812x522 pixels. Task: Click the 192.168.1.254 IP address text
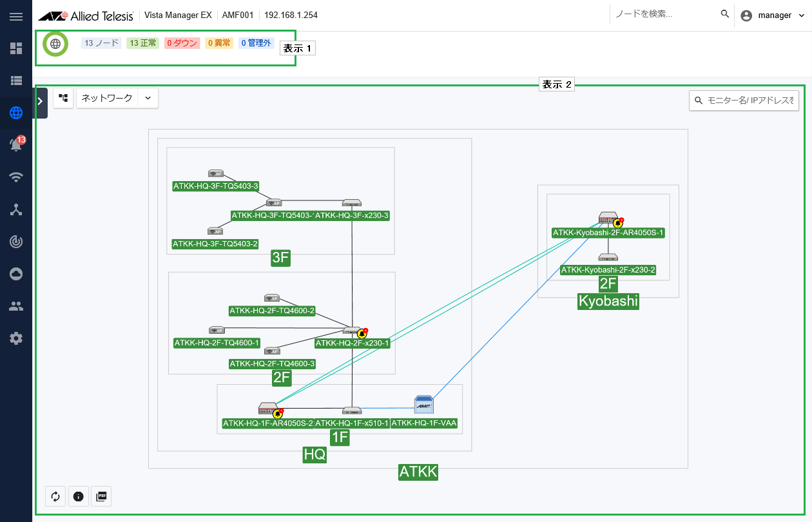click(291, 15)
